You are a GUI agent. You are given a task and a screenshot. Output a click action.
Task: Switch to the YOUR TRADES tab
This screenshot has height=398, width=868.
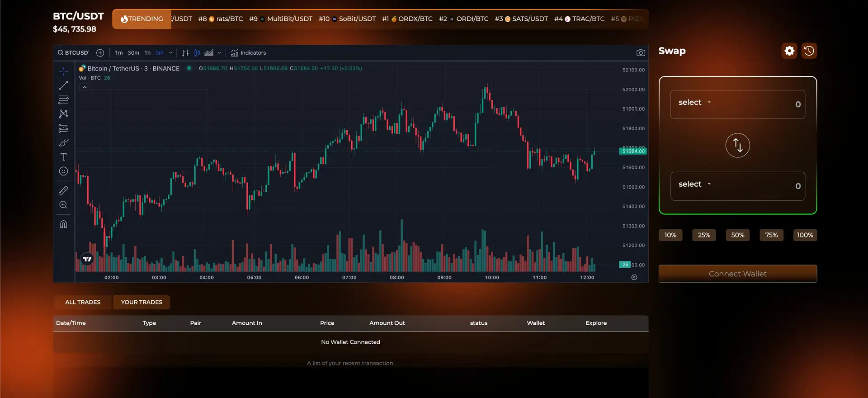coord(142,302)
